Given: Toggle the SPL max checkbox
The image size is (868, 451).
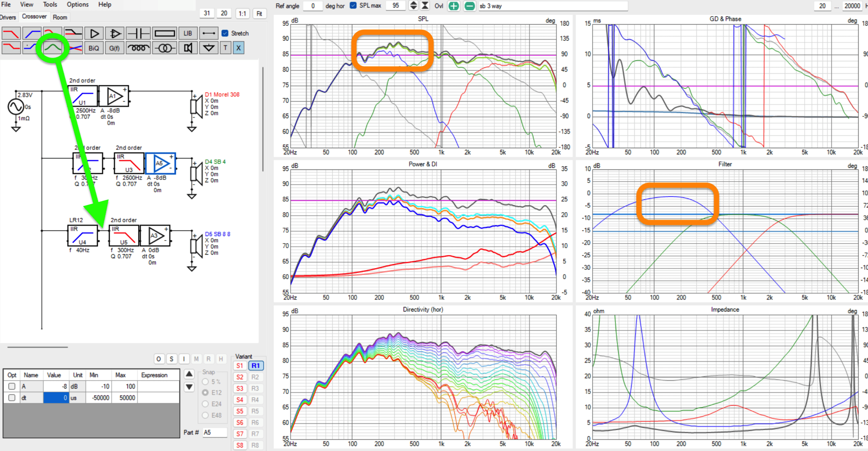Looking at the screenshot, I should [353, 6].
